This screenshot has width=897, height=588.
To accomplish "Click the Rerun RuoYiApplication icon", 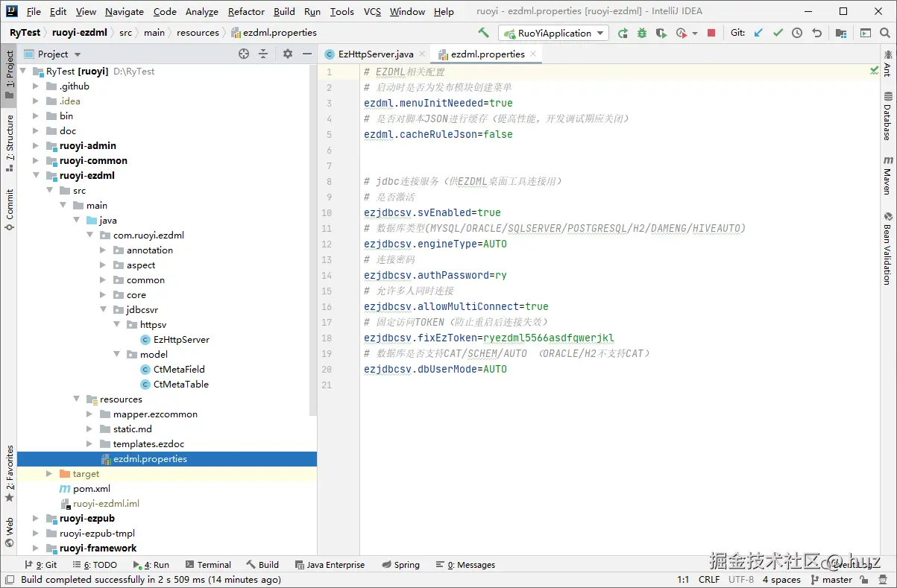I will (623, 33).
